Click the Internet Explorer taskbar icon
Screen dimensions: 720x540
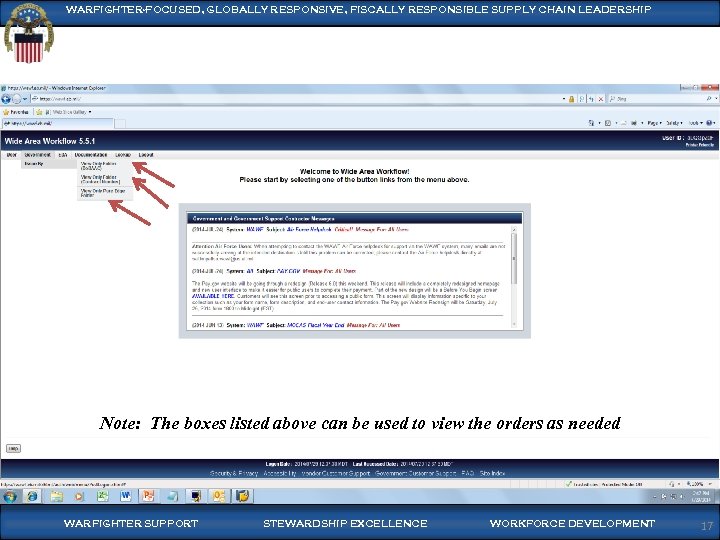point(32,496)
